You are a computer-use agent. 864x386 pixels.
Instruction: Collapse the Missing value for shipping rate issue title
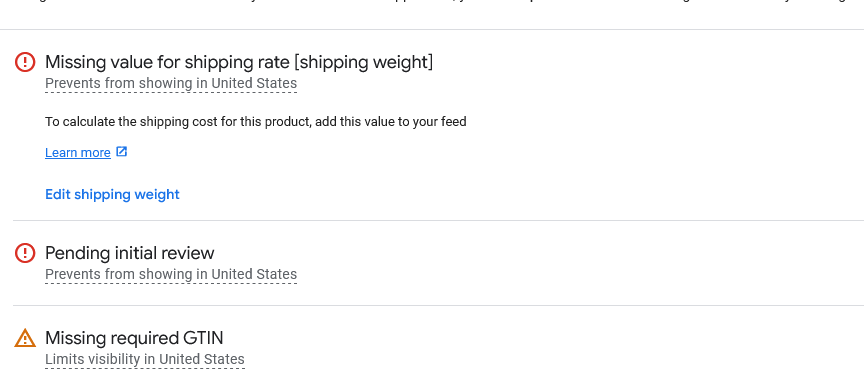coord(239,62)
